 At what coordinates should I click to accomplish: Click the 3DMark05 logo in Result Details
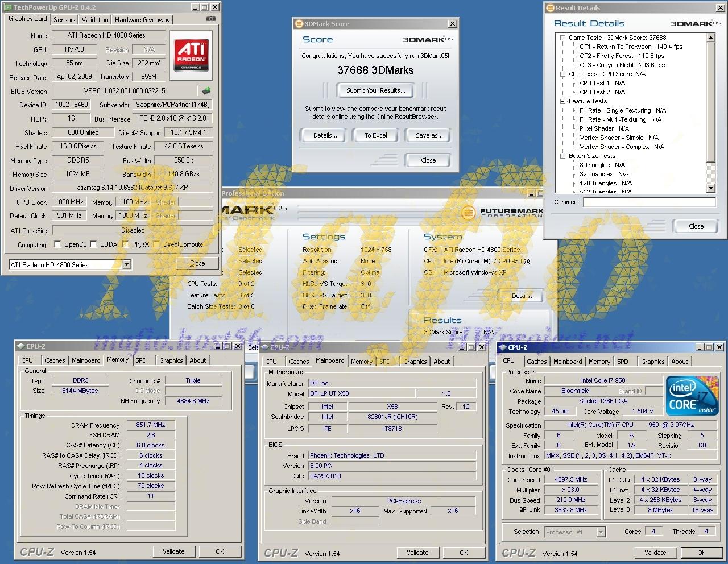pos(695,23)
